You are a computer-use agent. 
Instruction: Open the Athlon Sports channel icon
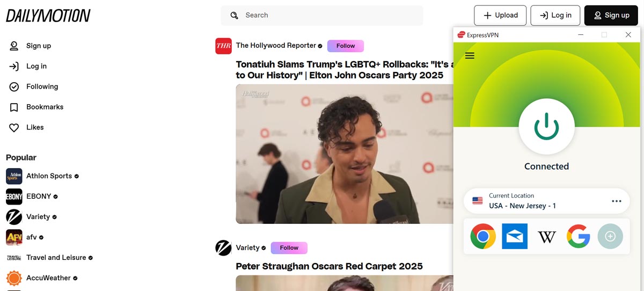click(14, 176)
